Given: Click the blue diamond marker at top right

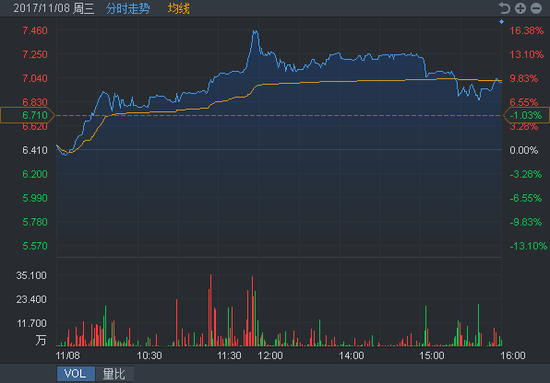Looking at the screenshot, I should pyautogui.click(x=502, y=22).
